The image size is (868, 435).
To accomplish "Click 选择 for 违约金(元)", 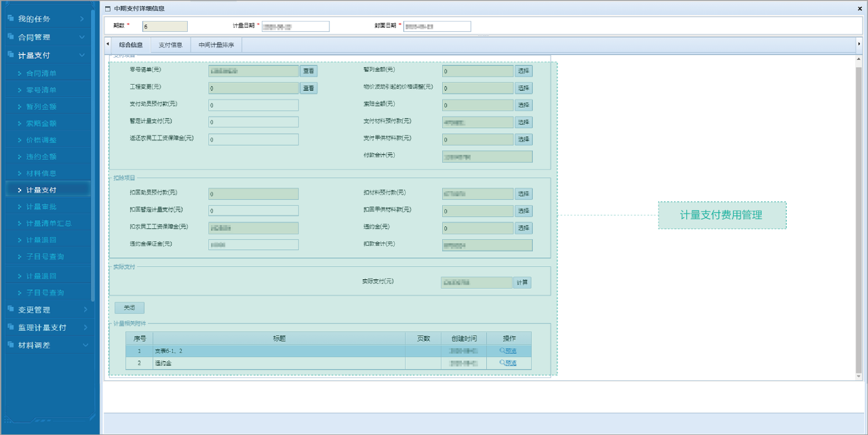I will click(x=524, y=228).
